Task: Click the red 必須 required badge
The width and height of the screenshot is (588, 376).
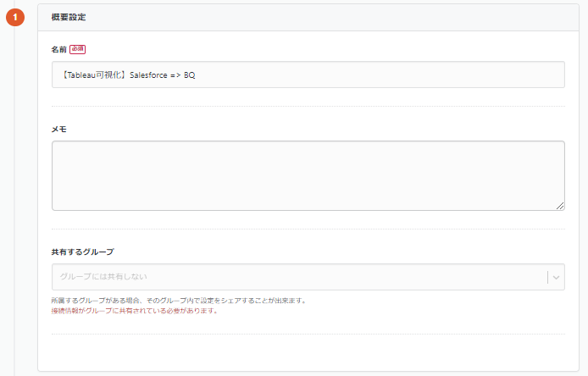Action: click(78, 49)
